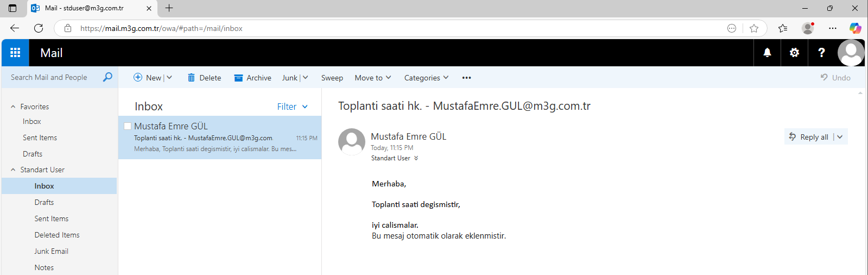
Task: Add this page to favorites star
Action: 753,28
